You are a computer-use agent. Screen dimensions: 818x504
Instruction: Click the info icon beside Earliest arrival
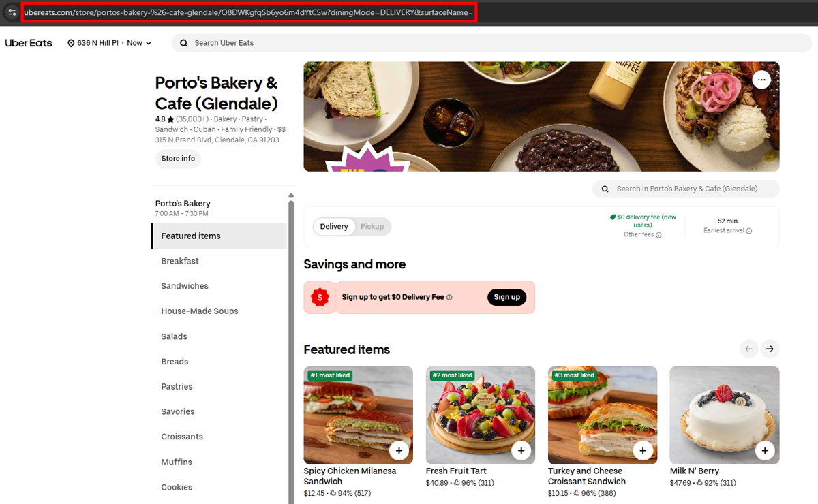tap(749, 231)
